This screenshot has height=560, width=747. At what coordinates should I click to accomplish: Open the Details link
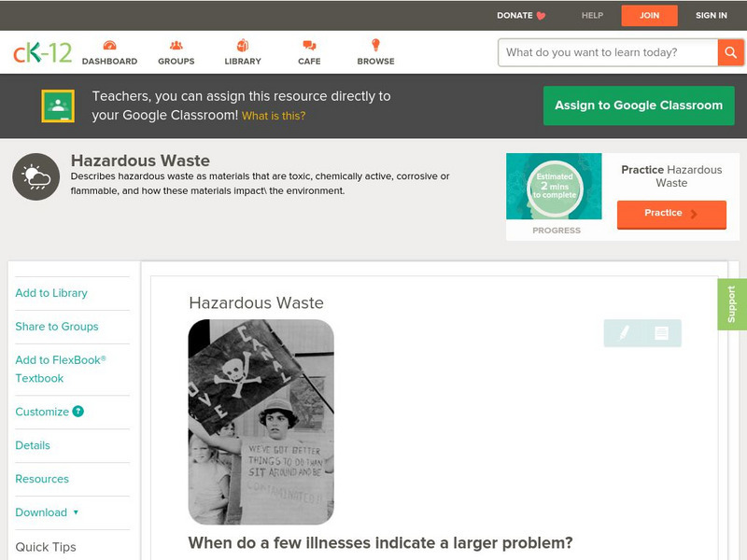[33, 445]
